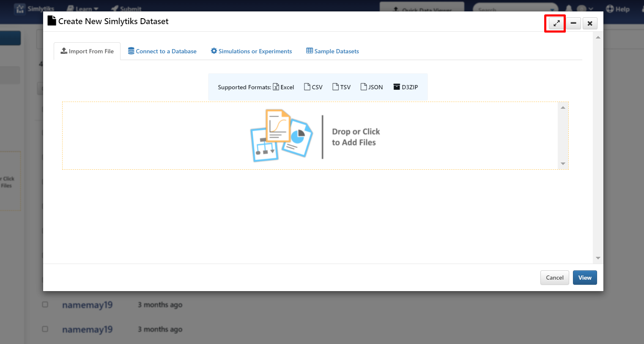Click the table icon beside Sample Datasets

pos(310,51)
